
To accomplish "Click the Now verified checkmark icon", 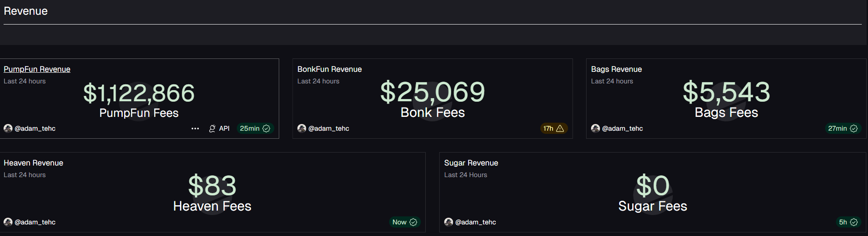I will [x=413, y=222].
